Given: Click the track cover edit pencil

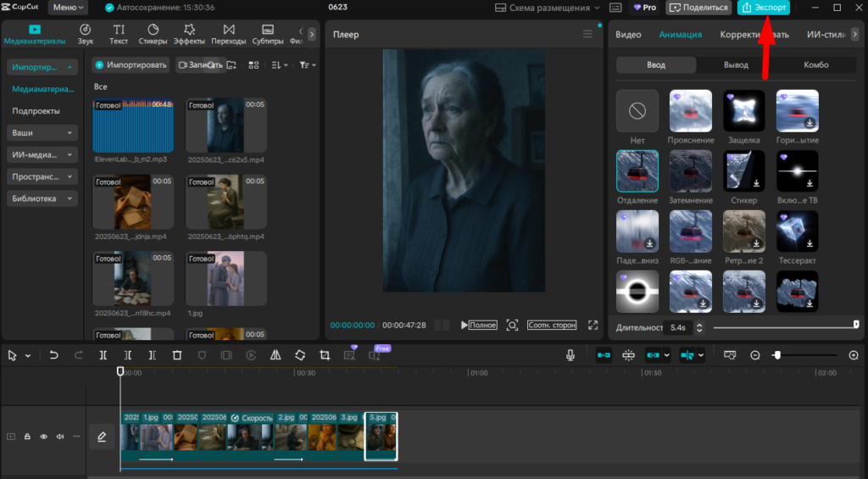Looking at the screenshot, I should pos(102,437).
